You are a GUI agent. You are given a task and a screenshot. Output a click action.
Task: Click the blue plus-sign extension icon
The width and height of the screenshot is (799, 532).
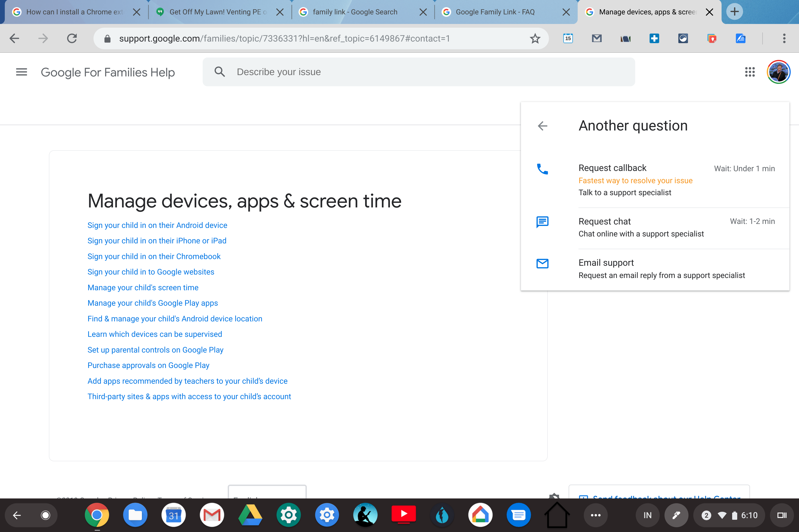[654, 38]
